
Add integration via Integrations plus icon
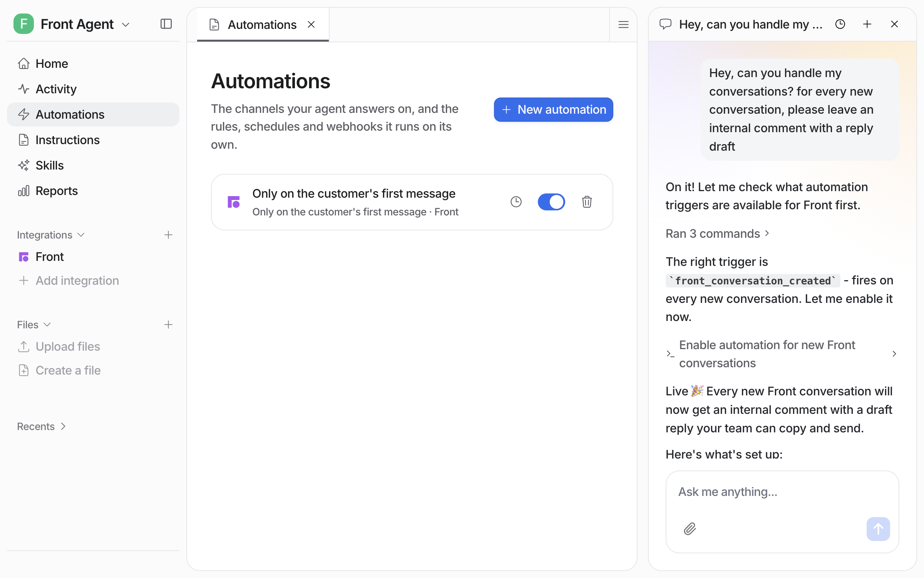tap(168, 235)
